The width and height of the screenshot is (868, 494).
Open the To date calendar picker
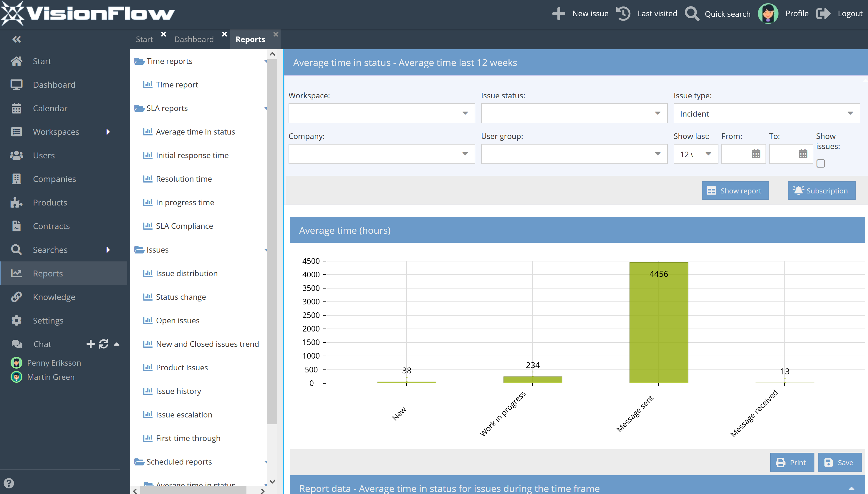[x=803, y=154]
